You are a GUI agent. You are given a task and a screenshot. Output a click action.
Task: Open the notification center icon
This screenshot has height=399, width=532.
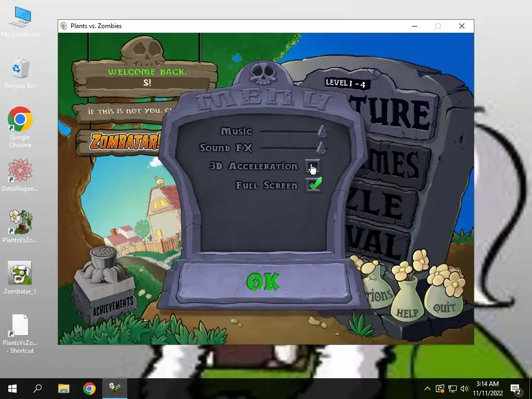[x=516, y=389]
